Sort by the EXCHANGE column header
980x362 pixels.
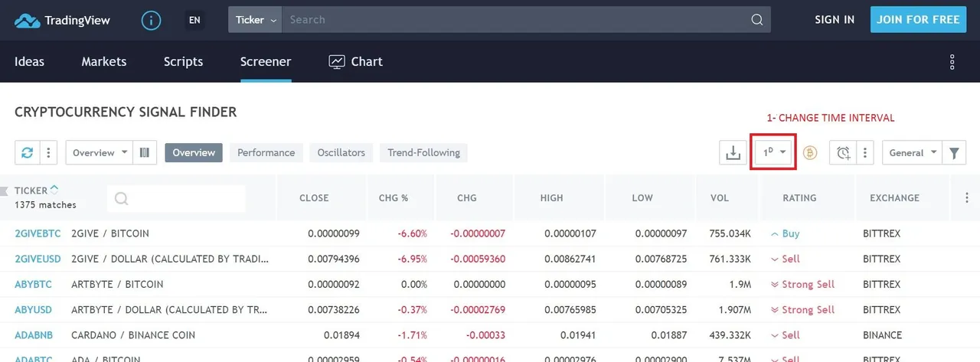pyautogui.click(x=894, y=197)
